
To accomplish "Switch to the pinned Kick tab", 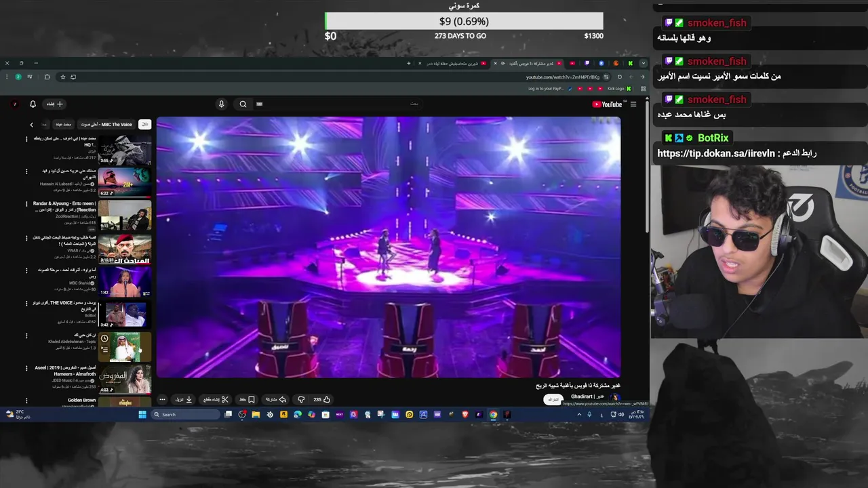I will pyautogui.click(x=630, y=63).
